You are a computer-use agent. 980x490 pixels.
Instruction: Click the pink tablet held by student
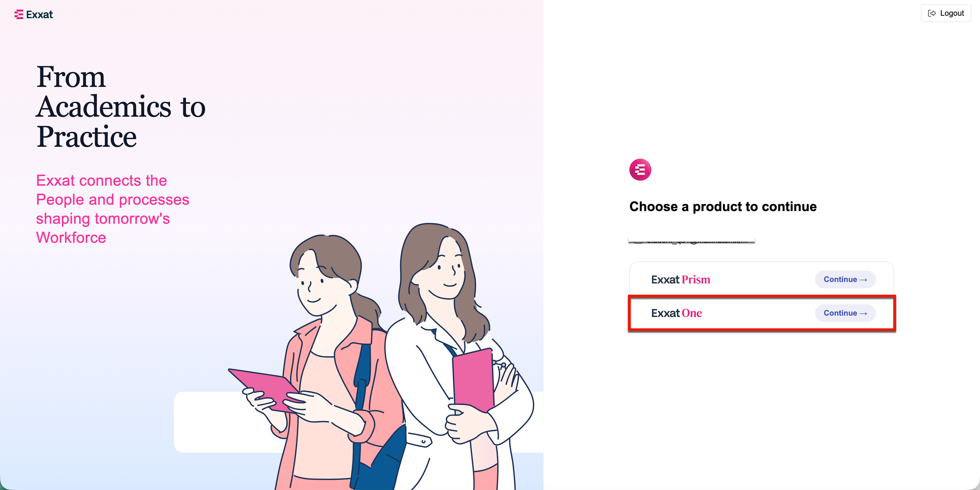[266, 390]
